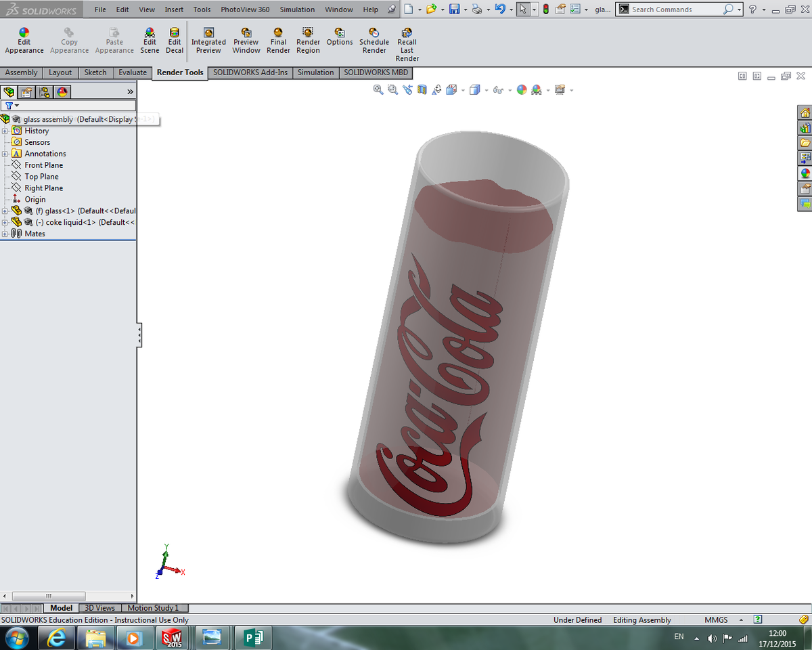Click the Section View icon

coord(422,89)
